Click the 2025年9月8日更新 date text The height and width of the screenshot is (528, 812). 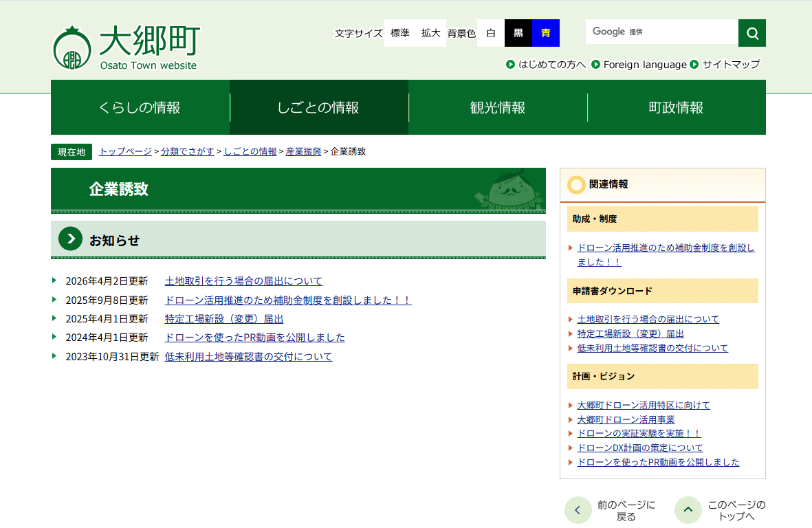tap(107, 300)
